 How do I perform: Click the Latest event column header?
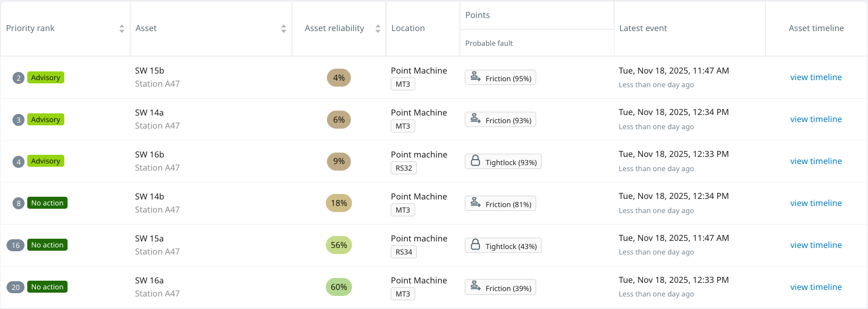[643, 28]
